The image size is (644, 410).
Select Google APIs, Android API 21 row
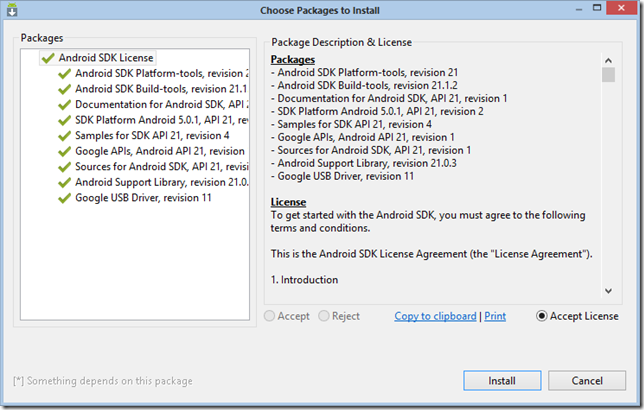coord(160,152)
